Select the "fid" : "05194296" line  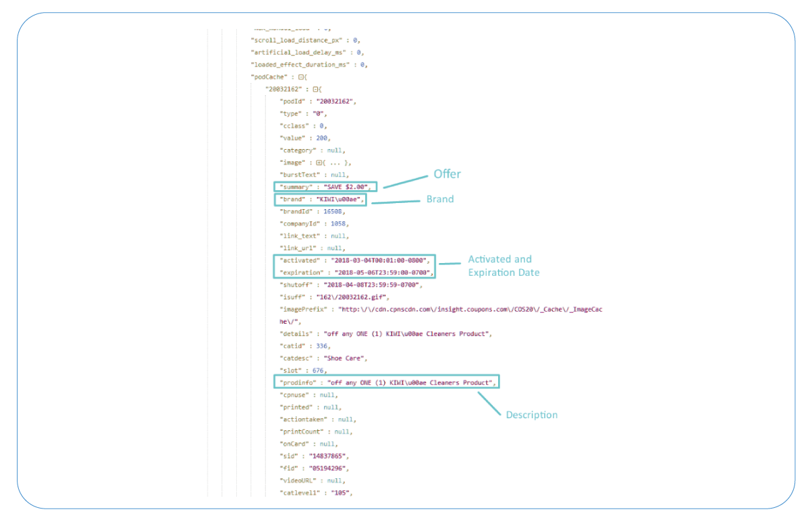pyautogui.click(x=314, y=468)
